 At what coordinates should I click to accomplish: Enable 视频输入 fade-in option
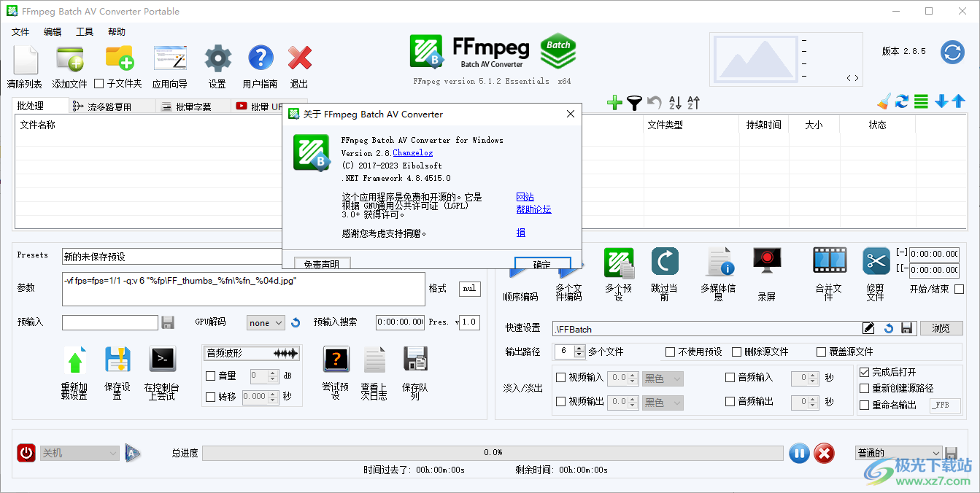click(560, 379)
